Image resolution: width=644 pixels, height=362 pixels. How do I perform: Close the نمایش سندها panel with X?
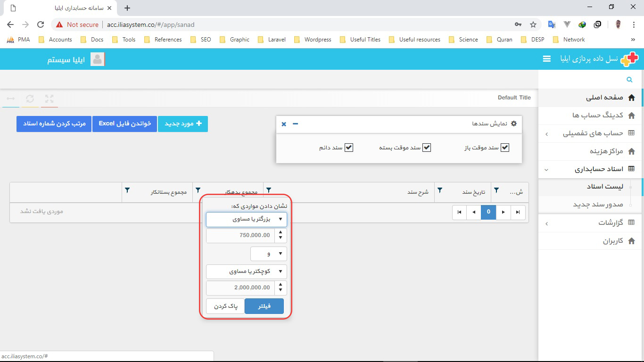click(284, 124)
